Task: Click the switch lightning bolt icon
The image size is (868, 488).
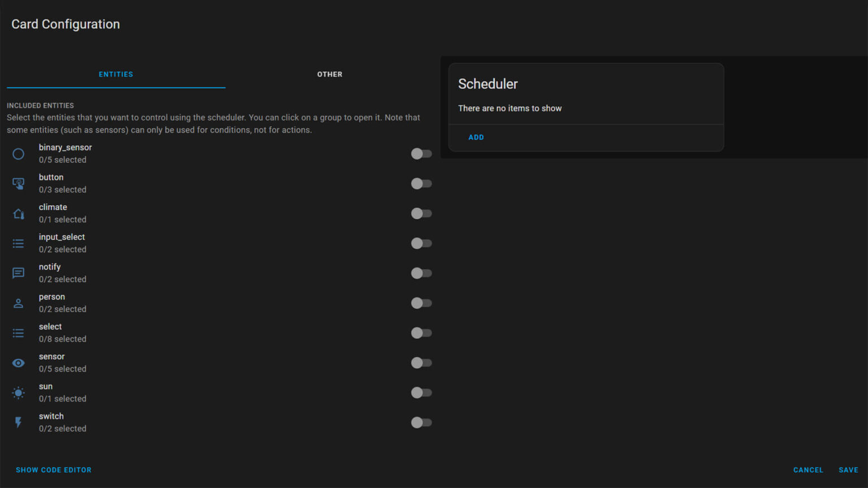Action: tap(18, 422)
